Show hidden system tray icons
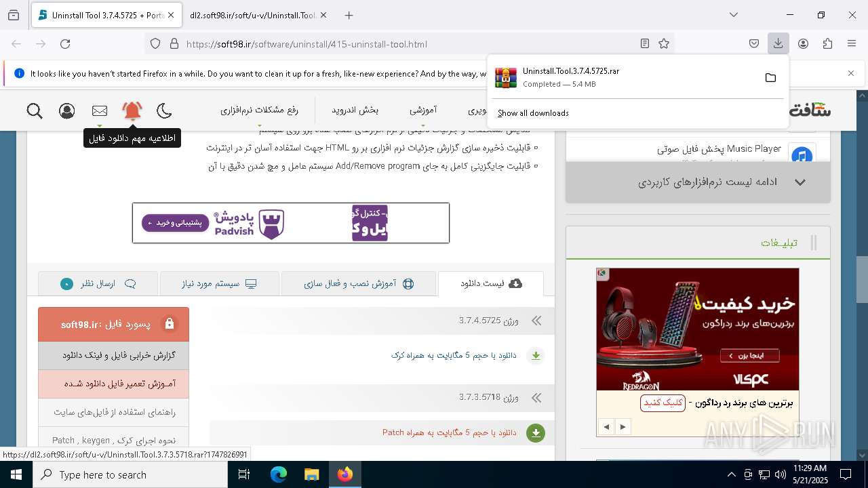This screenshot has height=488, width=868. (x=731, y=474)
